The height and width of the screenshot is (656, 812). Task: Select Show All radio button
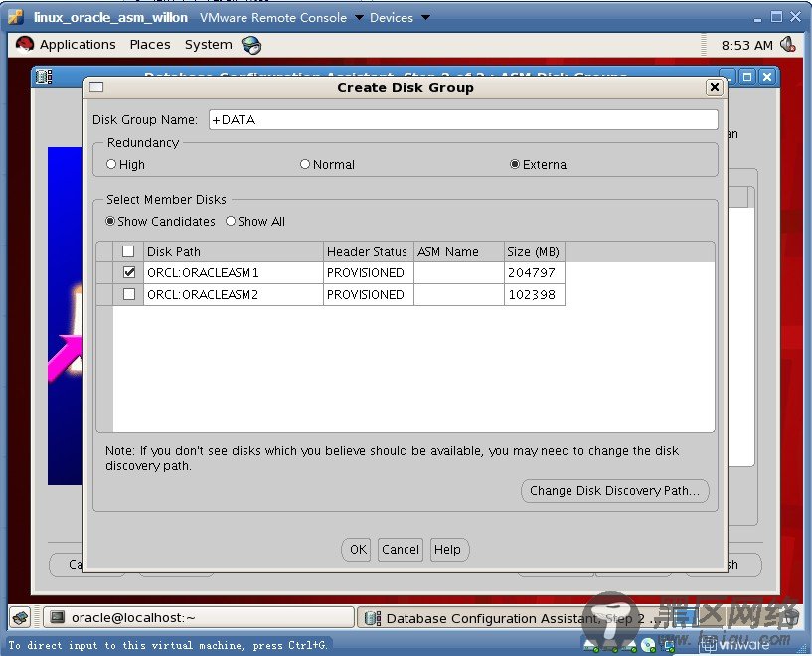coord(255,221)
